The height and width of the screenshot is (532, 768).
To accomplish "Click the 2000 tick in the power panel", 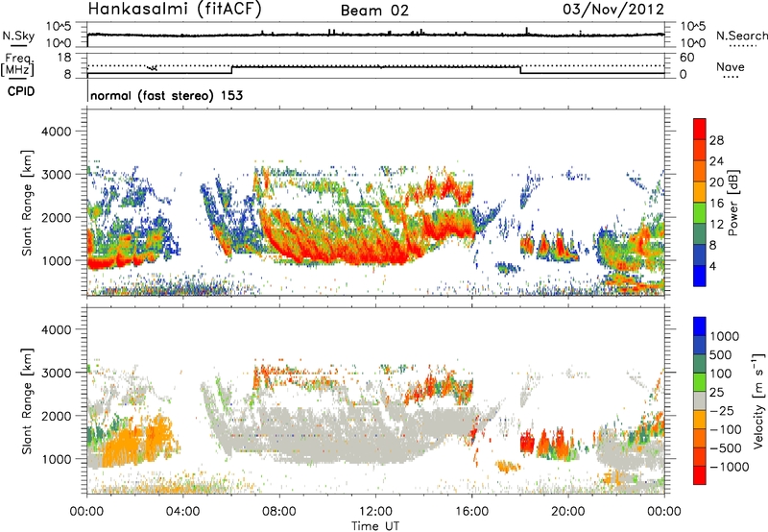I will click(56, 217).
